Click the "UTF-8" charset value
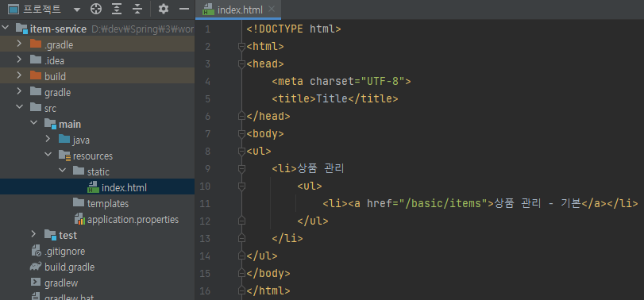Screen dimensions: 644x300 [383, 82]
